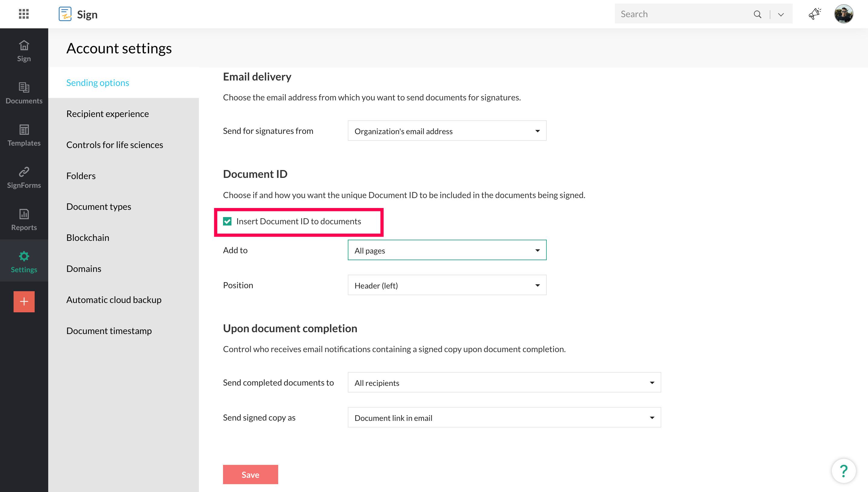Open the apps grid launcher icon

[x=24, y=14]
